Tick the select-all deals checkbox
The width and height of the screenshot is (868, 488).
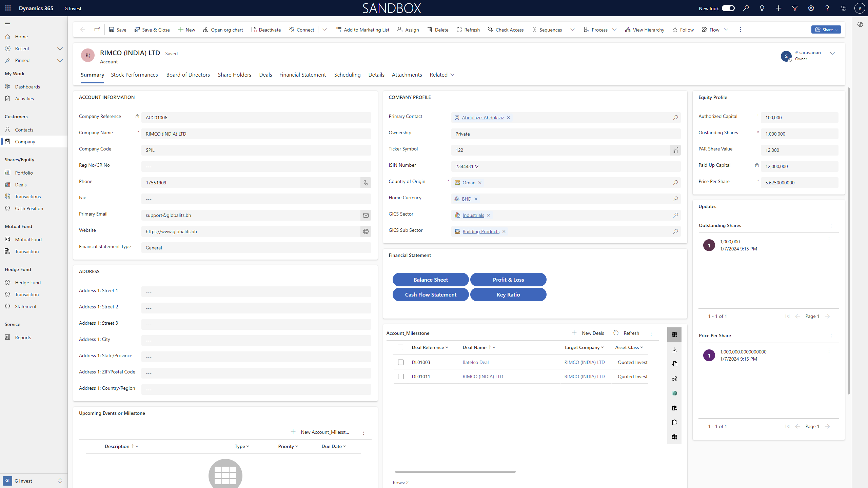tap(400, 347)
